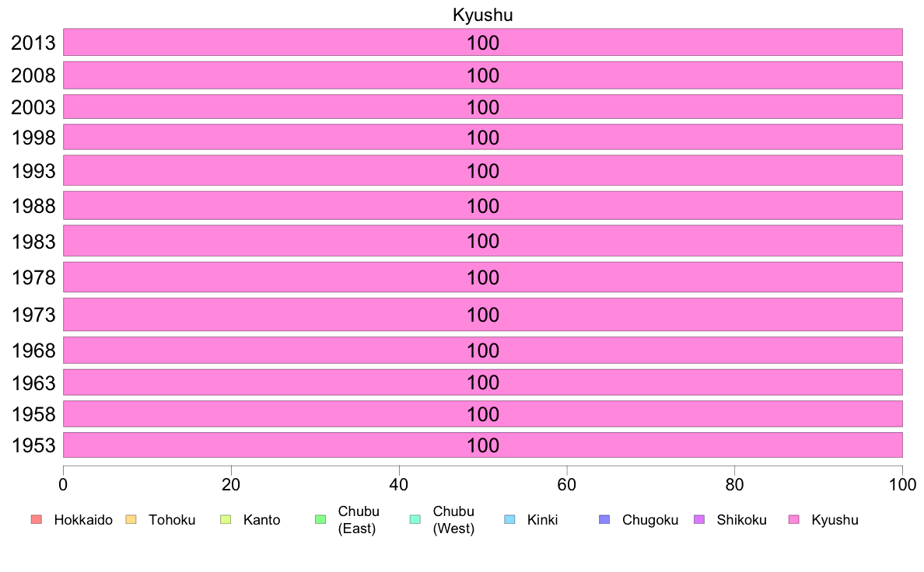Click the Shikoku legend text label
The width and height of the screenshot is (924, 572).
[x=741, y=520]
